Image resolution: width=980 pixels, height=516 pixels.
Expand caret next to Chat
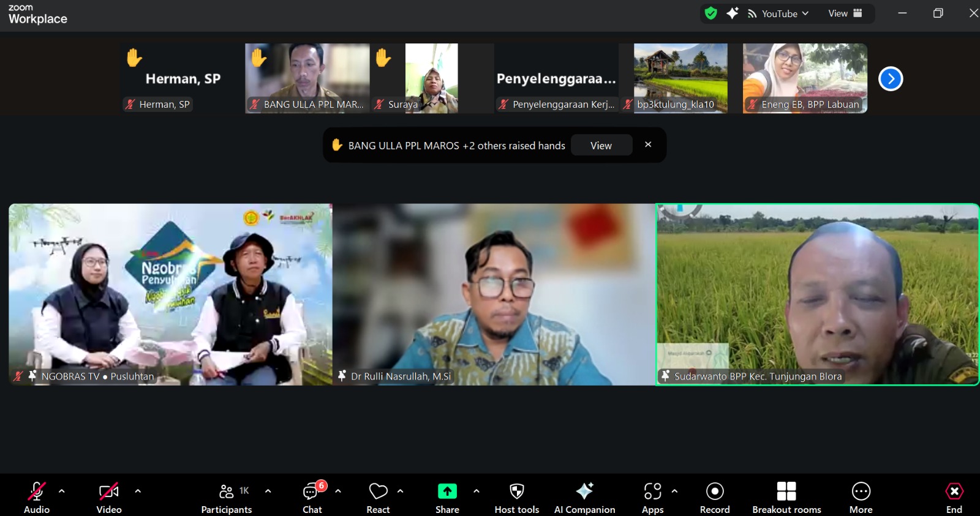[338, 491]
